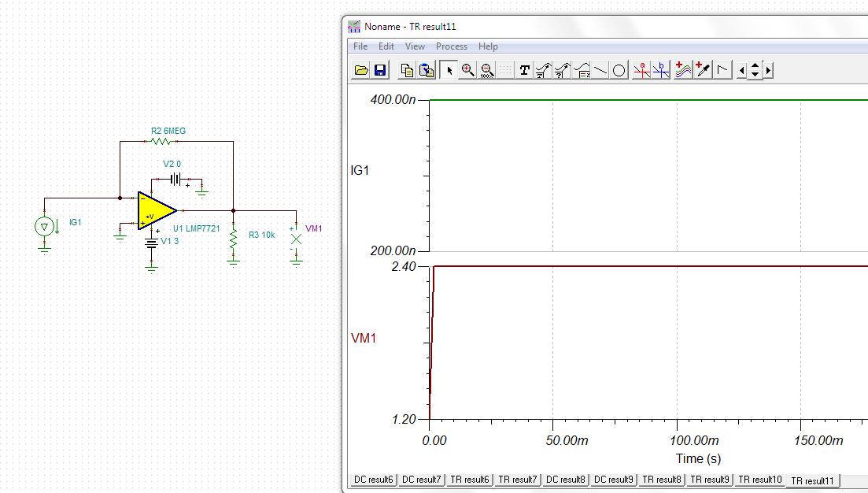Screen dimensions: 868x493
Task: Click the Copy icon in toolbar
Action: click(x=407, y=70)
